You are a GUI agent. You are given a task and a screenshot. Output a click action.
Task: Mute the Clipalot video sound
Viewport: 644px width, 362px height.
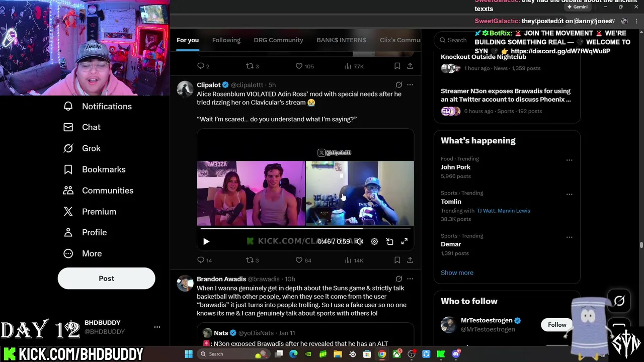coord(359,242)
